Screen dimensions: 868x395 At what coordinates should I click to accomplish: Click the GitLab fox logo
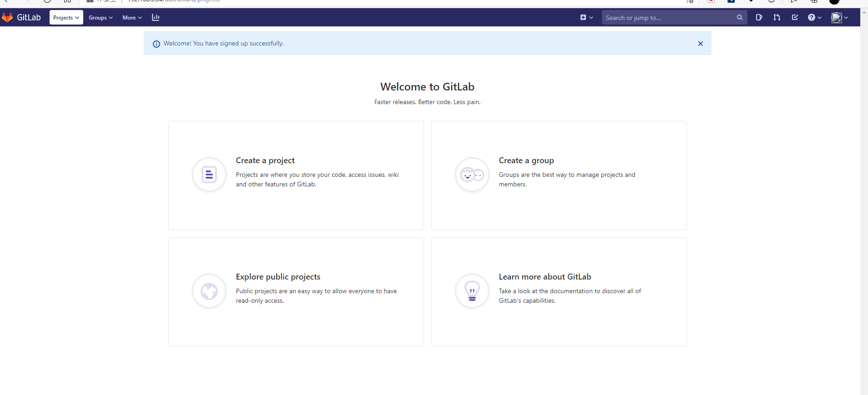pos(7,17)
